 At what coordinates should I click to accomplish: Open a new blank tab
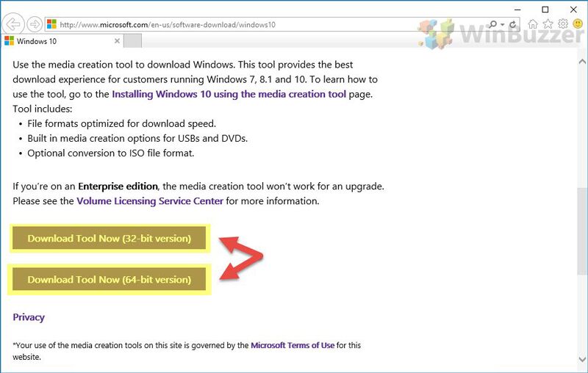pos(133,41)
